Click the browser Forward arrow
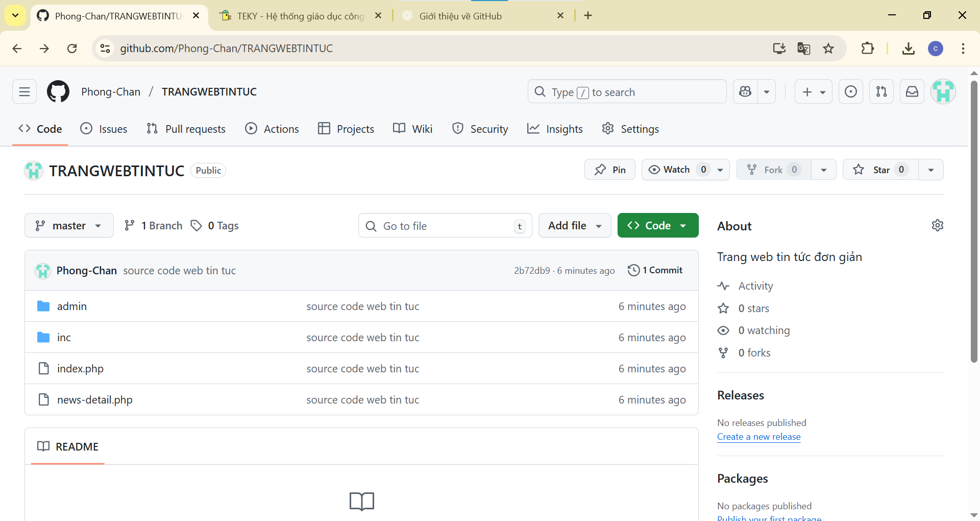Viewport: 980px width, 521px height. pos(44,49)
